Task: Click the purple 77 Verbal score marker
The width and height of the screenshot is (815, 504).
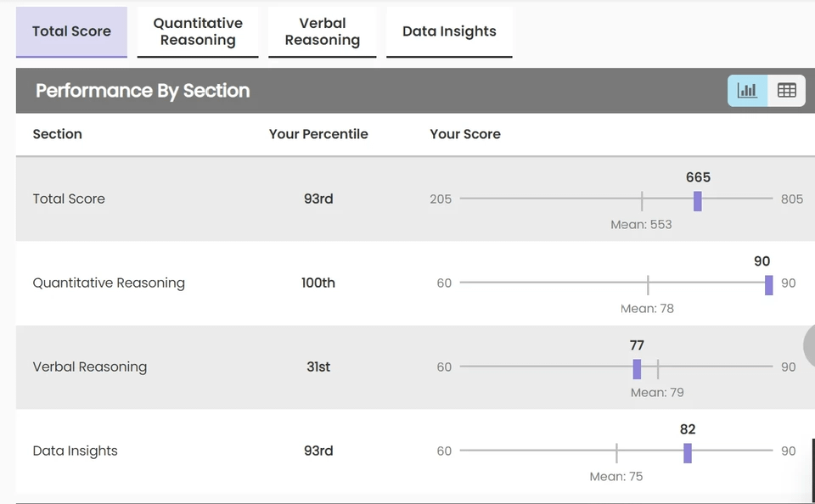Action: pos(637,368)
